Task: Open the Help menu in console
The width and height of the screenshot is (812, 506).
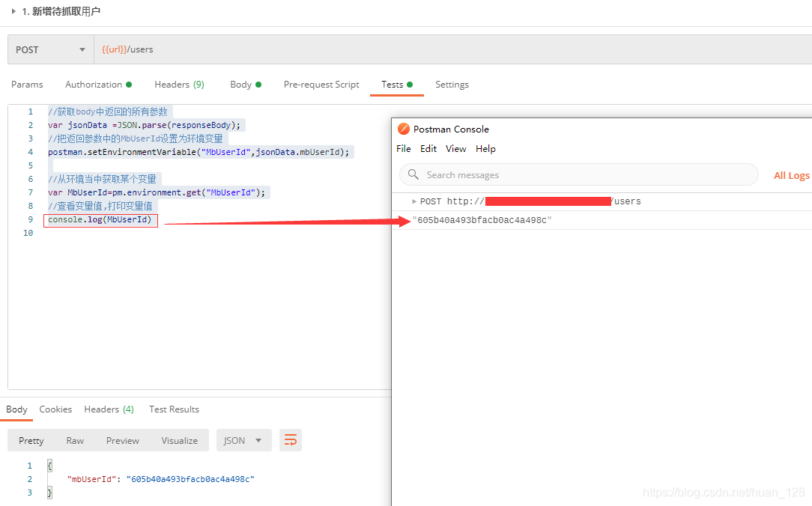Action: pos(485,149)
